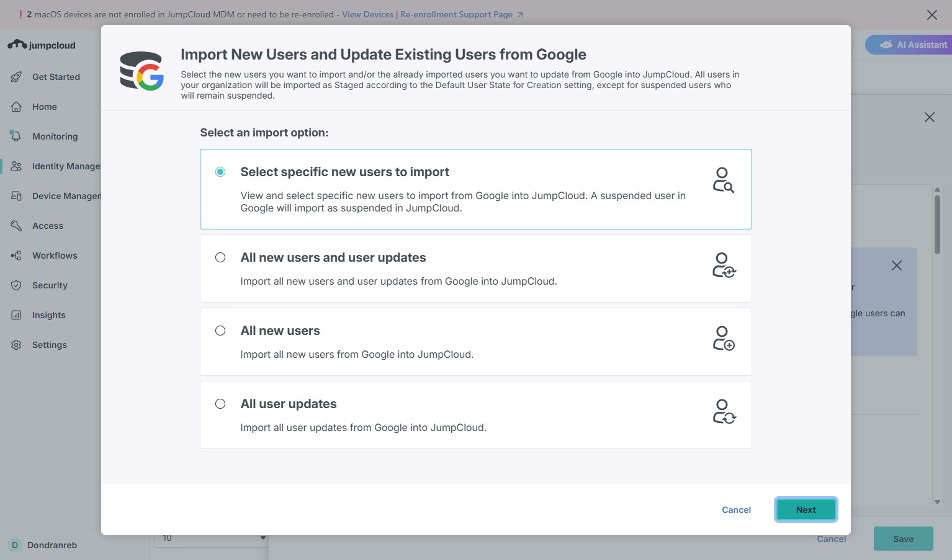The height and width of the screenshot is (560, 952).
Task: Go to Home in the sidebar
Action: (45, 107)
